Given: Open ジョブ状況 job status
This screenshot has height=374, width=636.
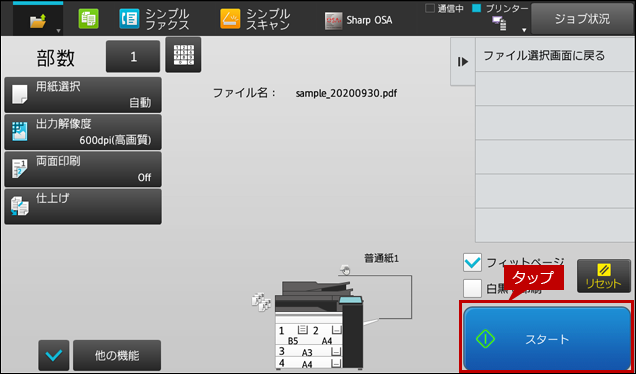Looking at the screenshot, I should [582, 19].
